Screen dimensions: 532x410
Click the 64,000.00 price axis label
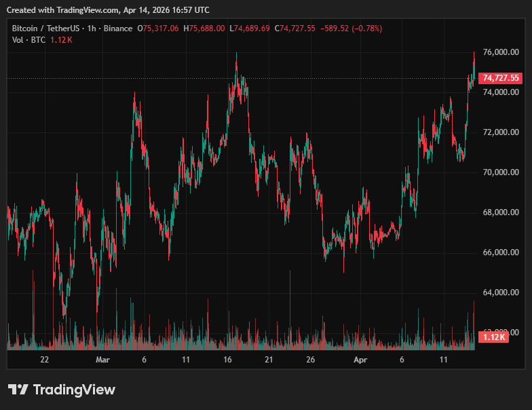(501, 293)
